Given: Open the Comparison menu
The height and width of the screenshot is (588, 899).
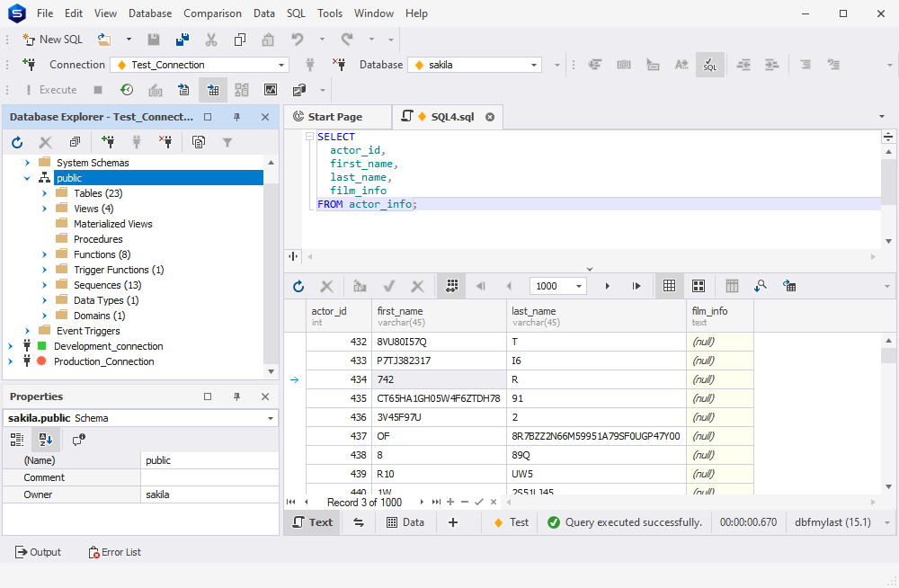Looking at the screenshot, I should pos(212,13).
